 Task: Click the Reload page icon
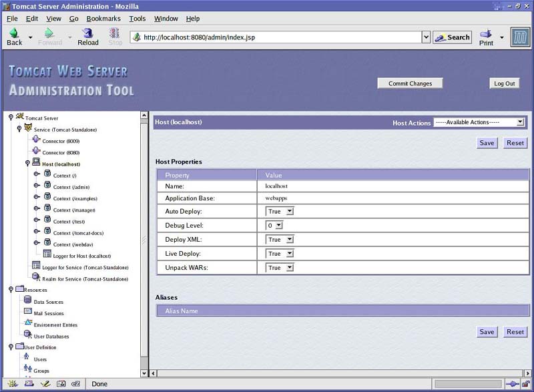[x=87, y=33]
